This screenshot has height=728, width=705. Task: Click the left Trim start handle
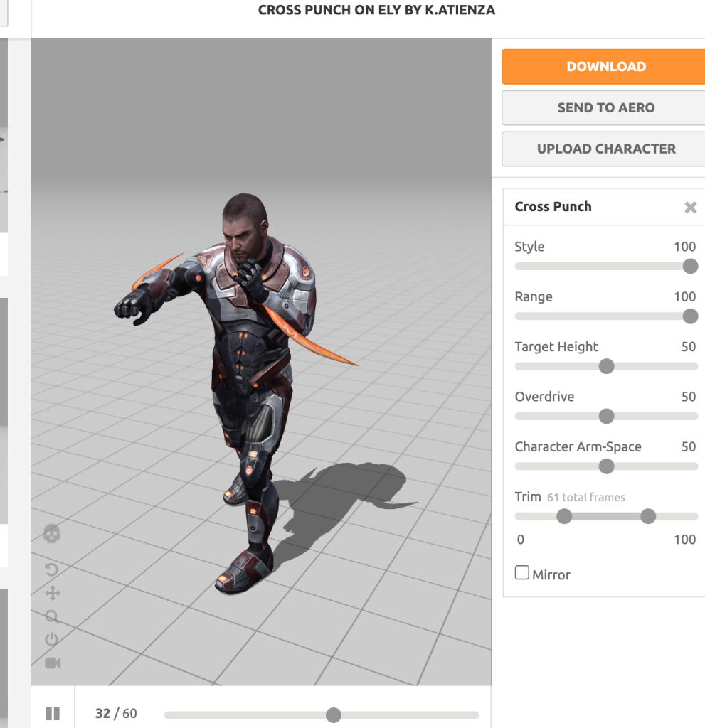[x=564, y=516]
